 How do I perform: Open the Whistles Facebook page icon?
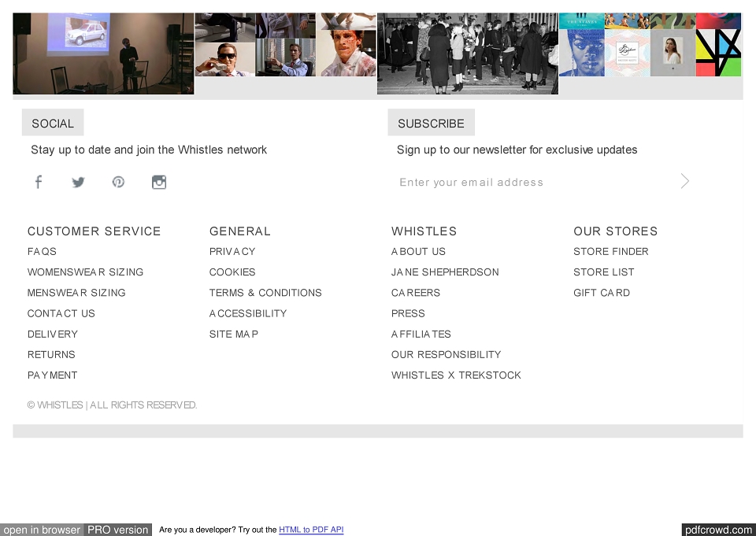click(x=39, y=182)
